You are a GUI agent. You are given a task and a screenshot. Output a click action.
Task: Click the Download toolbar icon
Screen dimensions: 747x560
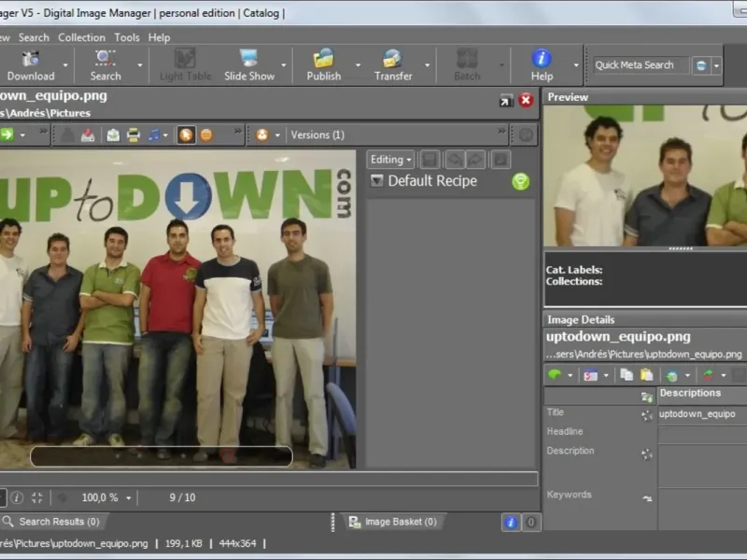point(31,65)
